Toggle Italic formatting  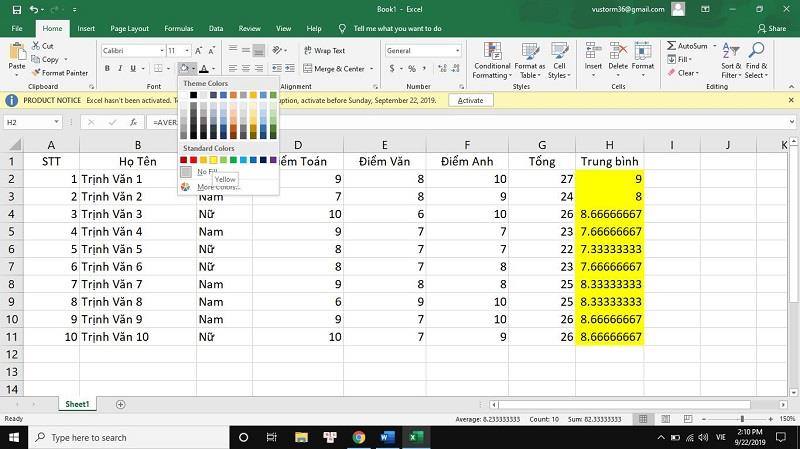pyautogui.click(x=119, y=69)
